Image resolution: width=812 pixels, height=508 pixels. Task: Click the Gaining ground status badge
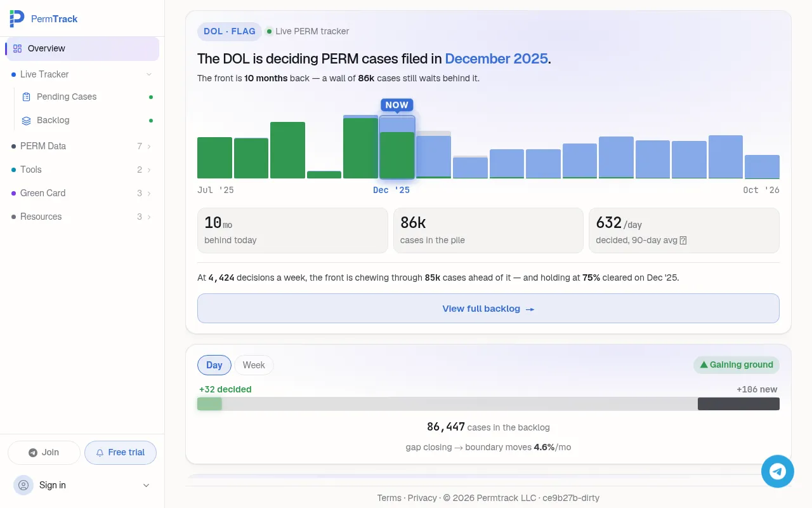coord(737,364)
